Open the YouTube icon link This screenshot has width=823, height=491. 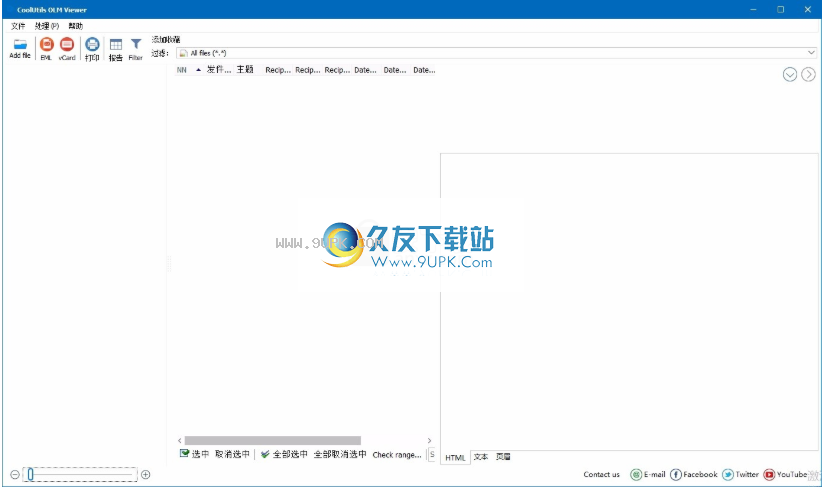(769, 475)
